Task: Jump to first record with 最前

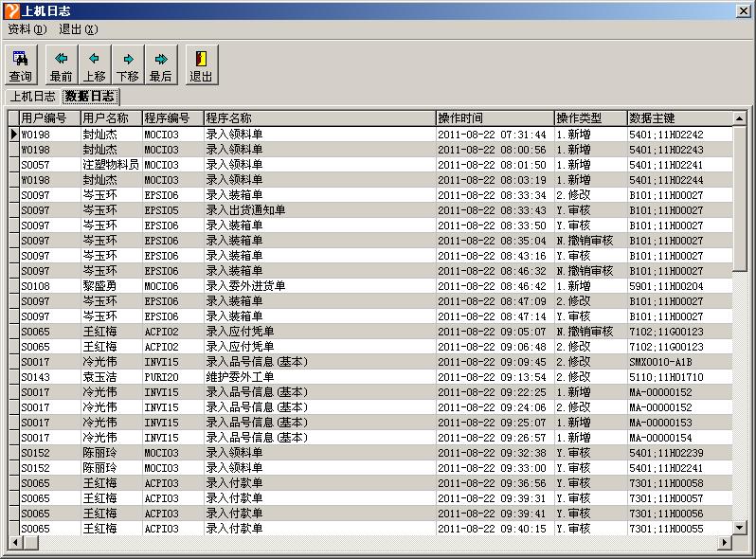Action: [x=62, y=65]
